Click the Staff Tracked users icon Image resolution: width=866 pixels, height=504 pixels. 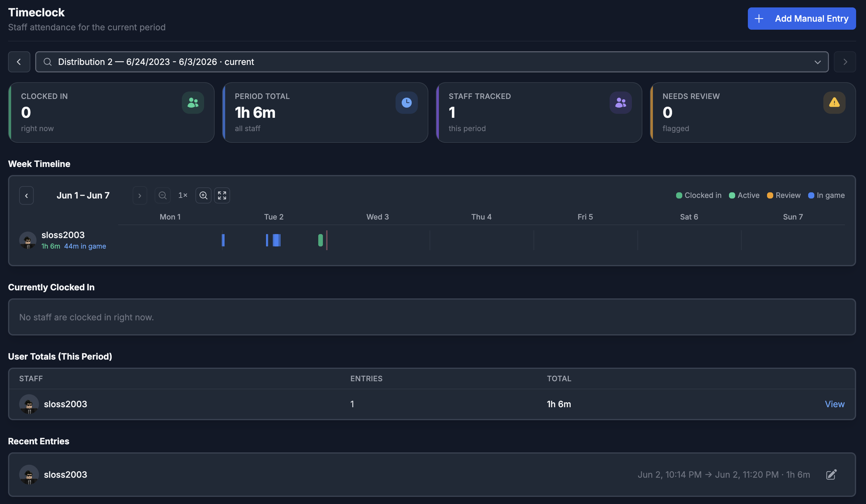(x=620, y=102)
